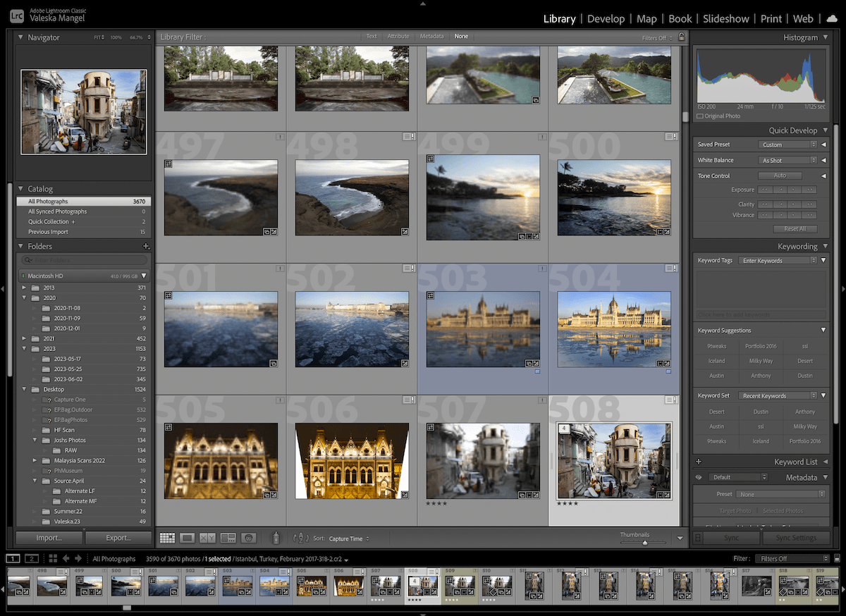Switch to the Develop module
The width and height of the screenshot is (846, 616).
click(x=606, y=18)
